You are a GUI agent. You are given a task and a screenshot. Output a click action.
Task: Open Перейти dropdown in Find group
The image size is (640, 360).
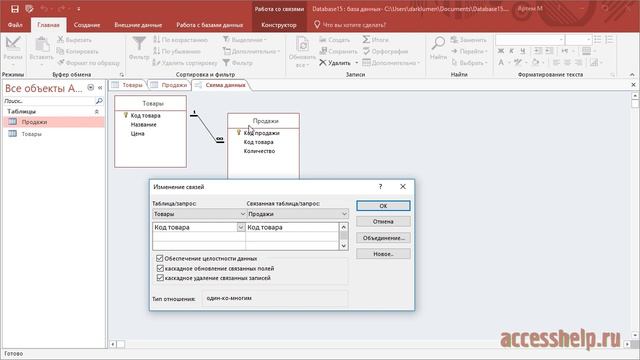(x=469, y=51)
